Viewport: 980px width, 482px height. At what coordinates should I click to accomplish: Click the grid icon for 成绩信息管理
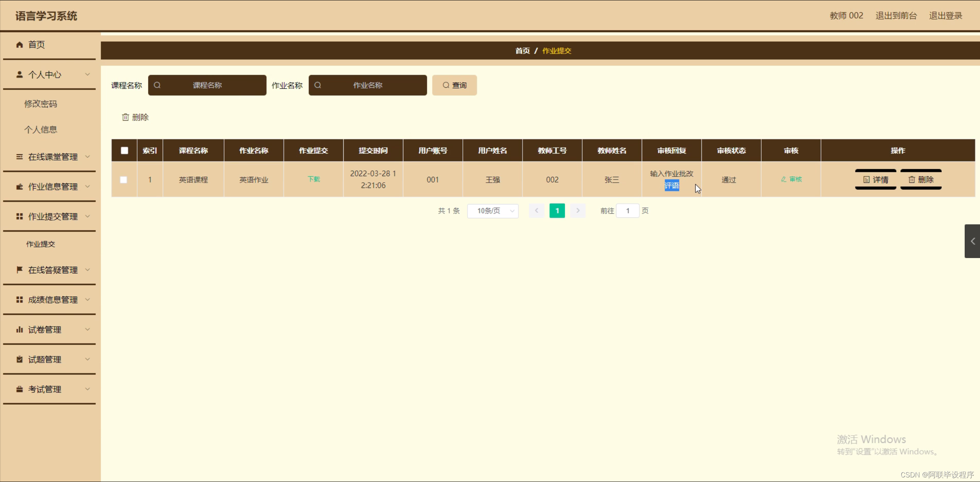(20, 299)
